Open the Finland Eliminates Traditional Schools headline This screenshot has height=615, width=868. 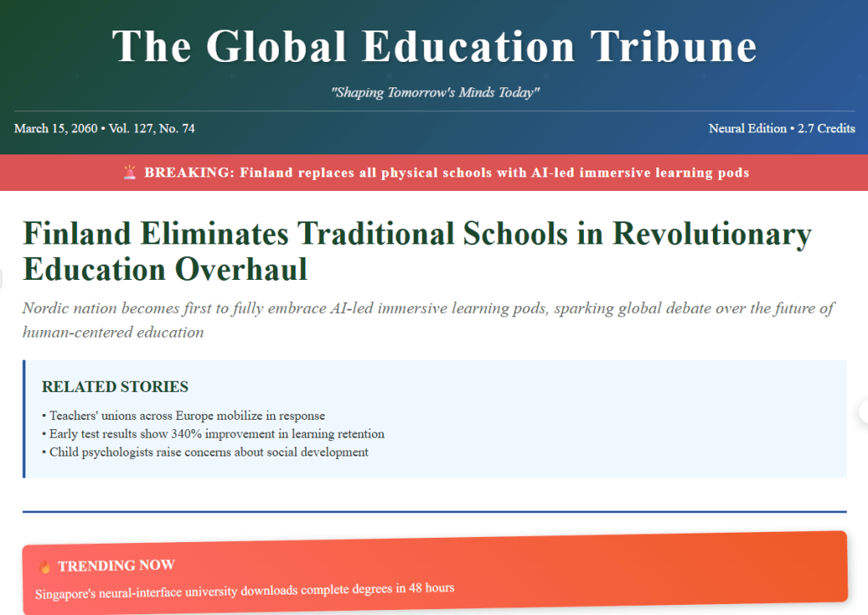pos(417,251)
